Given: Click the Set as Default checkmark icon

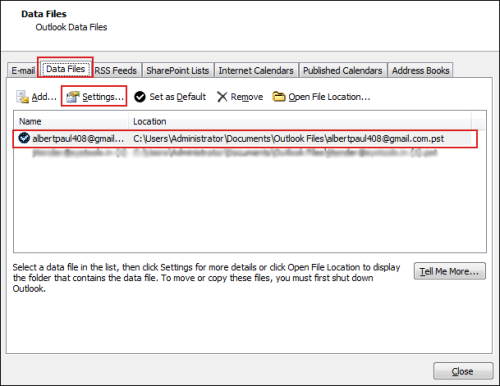Looking at the screenshot, I should (140, 97).
